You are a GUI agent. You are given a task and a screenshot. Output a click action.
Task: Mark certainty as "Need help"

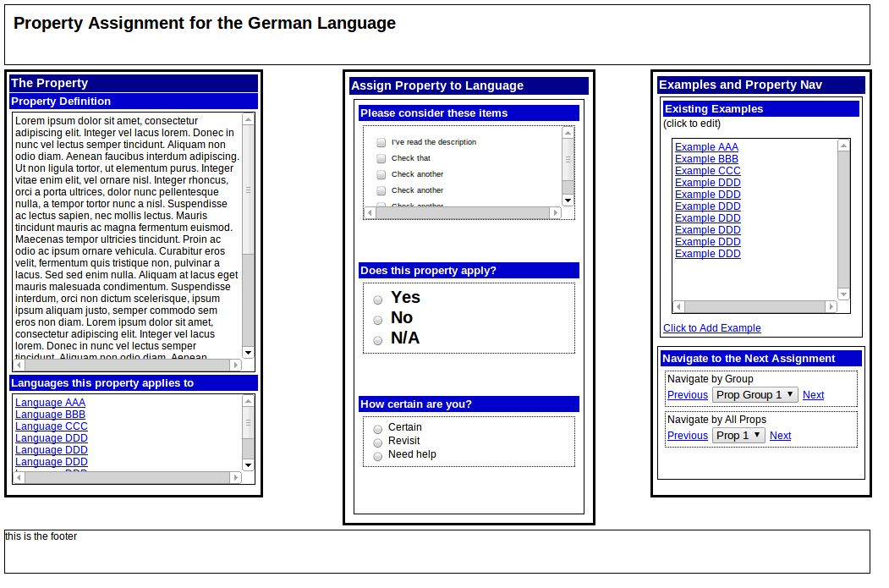tap(378, 456)
